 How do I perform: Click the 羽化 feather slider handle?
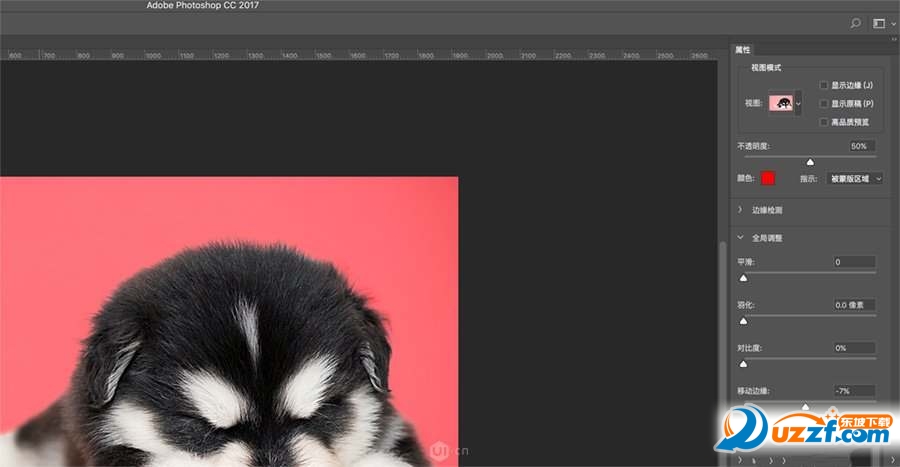[x=743, y=321]
